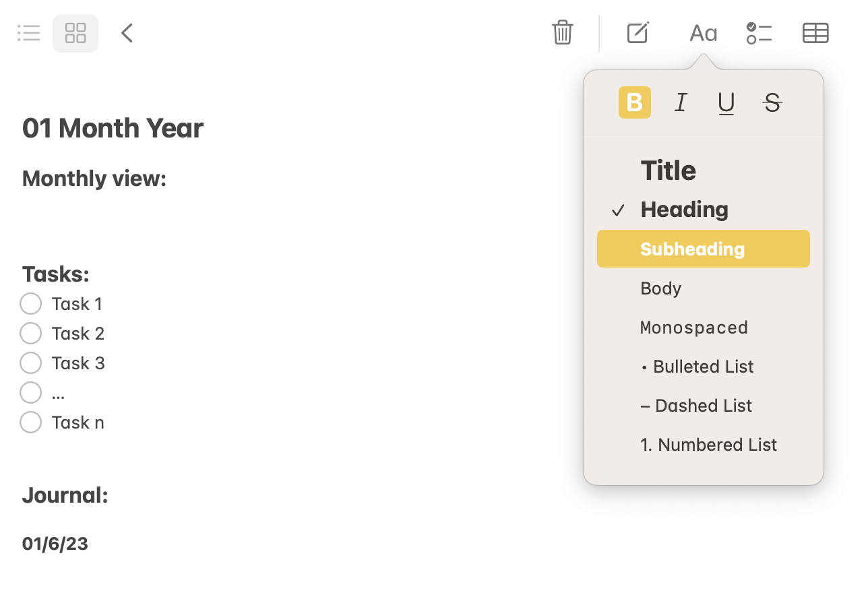
Task: Select the checklist icon in the toolbar
Action: pos(759,32)
